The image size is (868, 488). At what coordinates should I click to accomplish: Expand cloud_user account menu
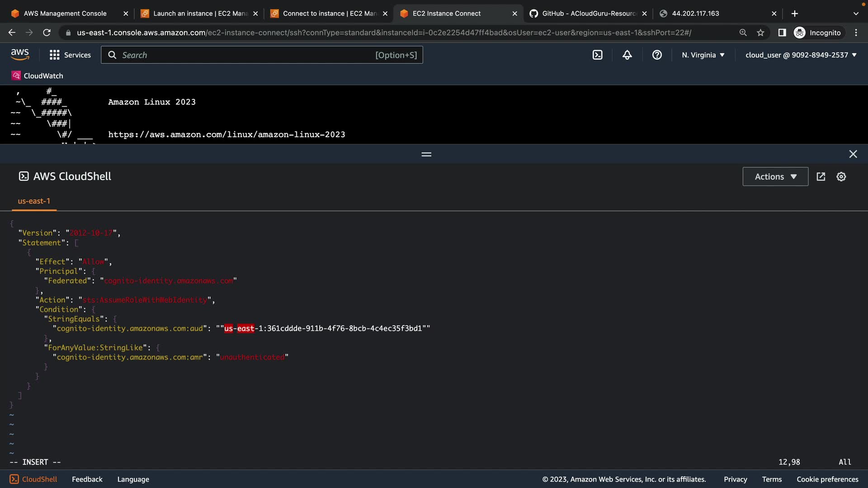(x=801, y=55)
